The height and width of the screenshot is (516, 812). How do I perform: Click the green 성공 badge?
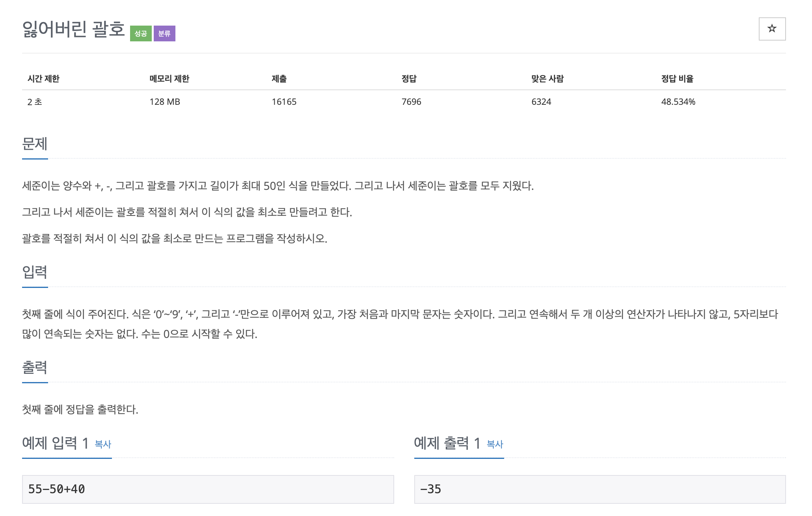coord(141,33)
